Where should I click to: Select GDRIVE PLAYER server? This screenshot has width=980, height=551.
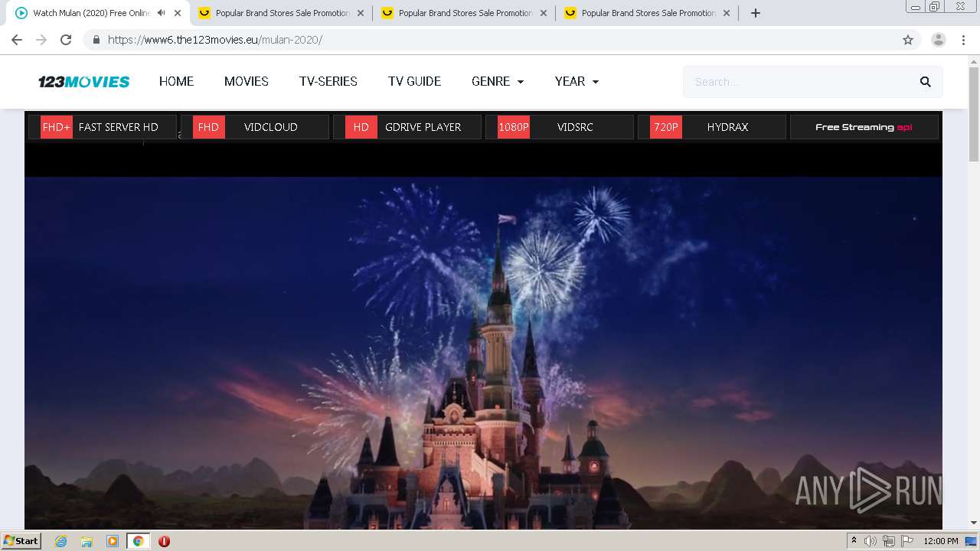coord(407,127)
